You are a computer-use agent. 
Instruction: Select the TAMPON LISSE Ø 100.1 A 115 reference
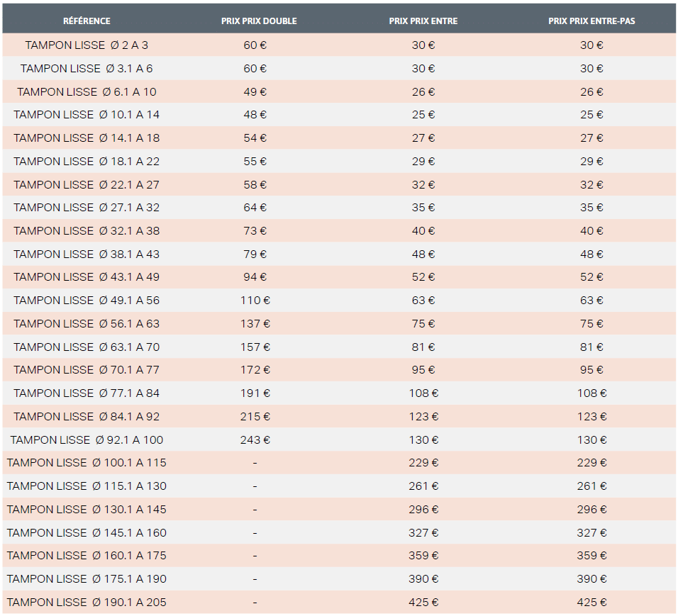pos(87,463)
